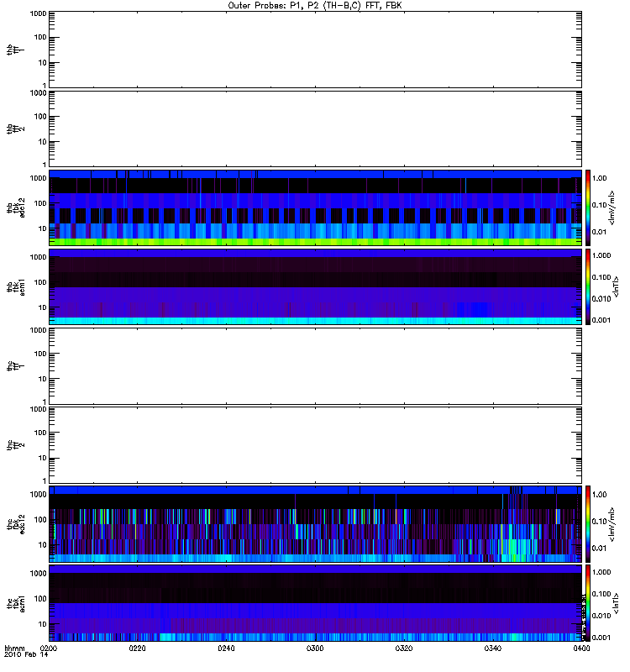630x672 pixels.
Task: Select the '0320' time axis label
Action: click(404, 648)
